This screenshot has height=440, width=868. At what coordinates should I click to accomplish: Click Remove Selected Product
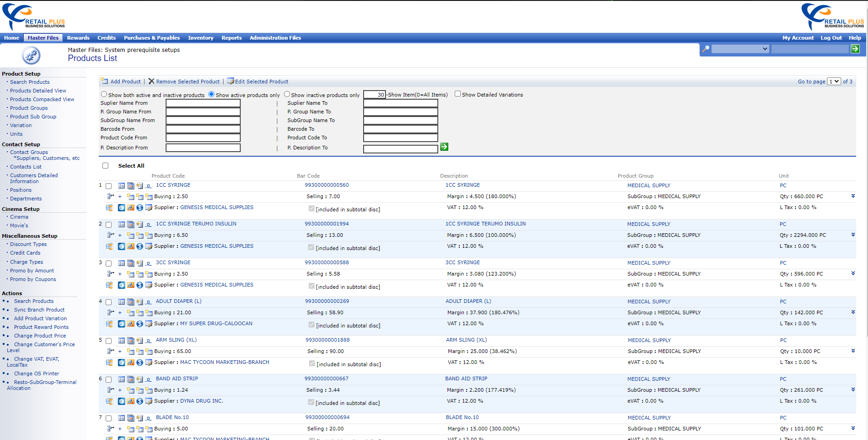click(187, 81)
